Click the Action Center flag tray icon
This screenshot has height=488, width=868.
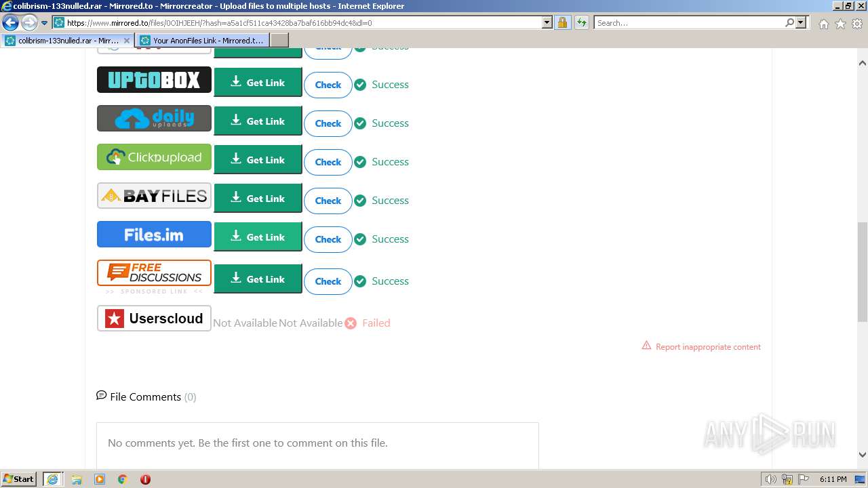click(803, 479)
